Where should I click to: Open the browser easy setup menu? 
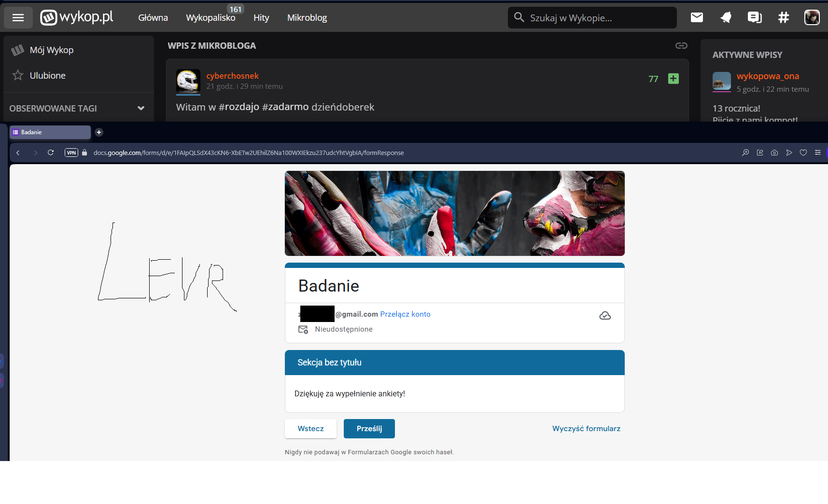[818, 153]
